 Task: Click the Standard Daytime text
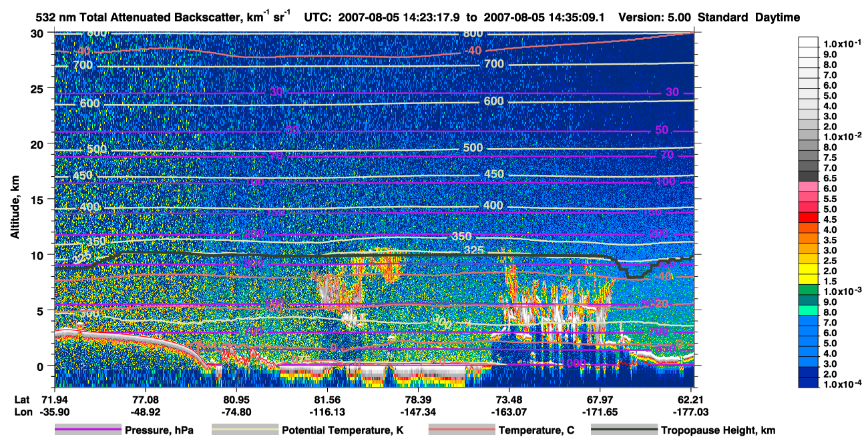pyautogui.click(x=749, y=18)
